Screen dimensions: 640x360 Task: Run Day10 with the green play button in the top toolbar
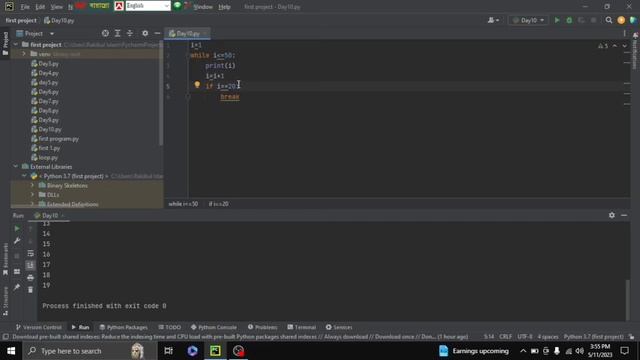click(x=557, y=20)
